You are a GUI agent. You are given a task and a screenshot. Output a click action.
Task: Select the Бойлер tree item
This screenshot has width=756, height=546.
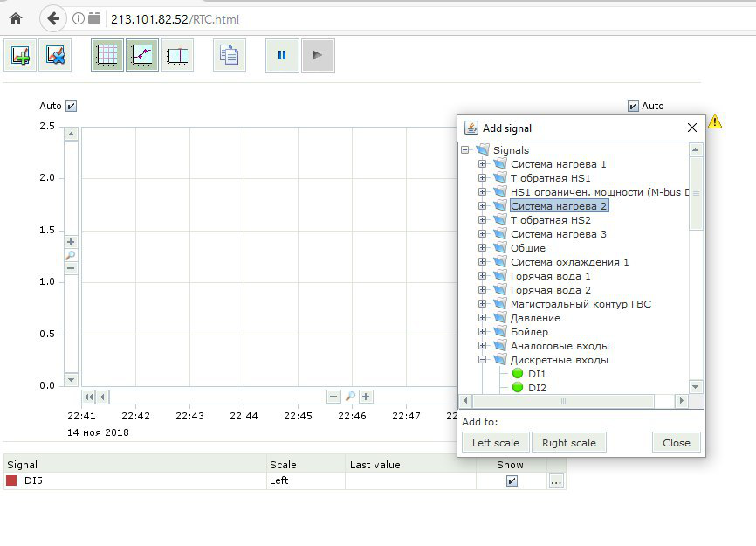[529, 332]
